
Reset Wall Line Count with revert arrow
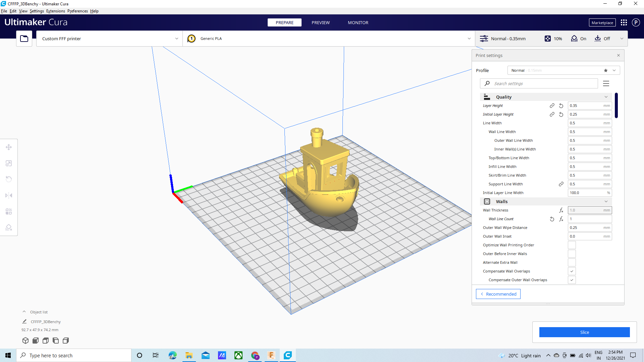click(x=552, y=219)
